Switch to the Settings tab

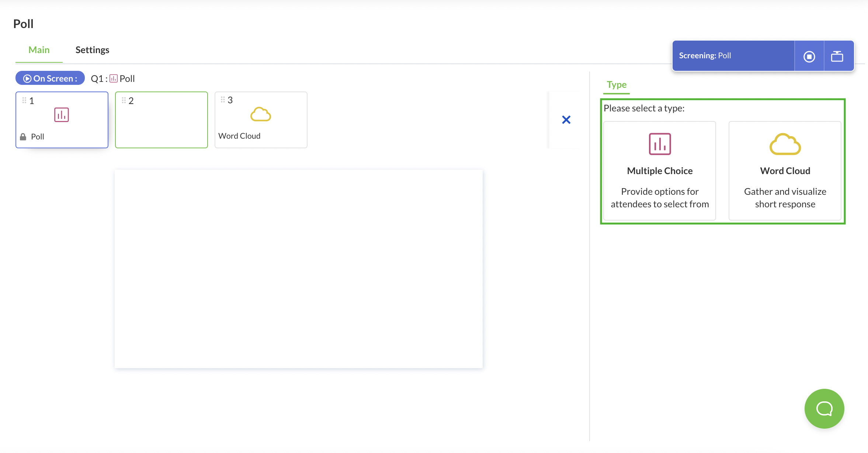(x=92, y=50)
